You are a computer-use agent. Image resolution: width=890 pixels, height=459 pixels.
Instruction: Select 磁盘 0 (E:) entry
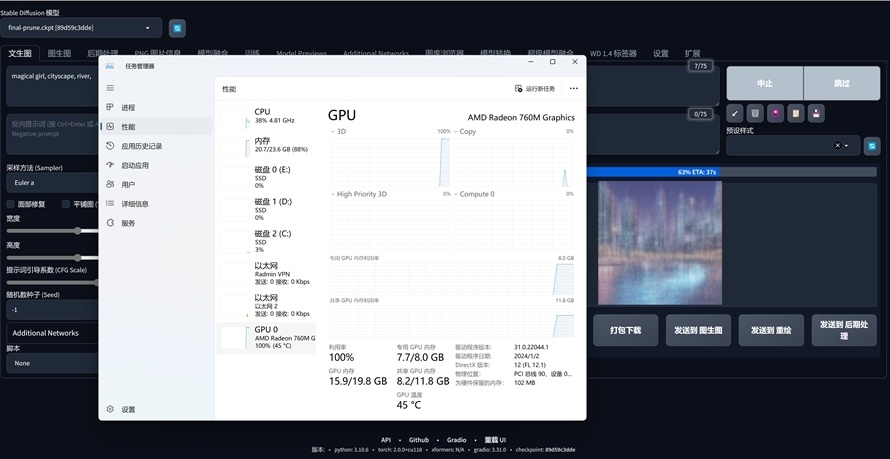coord(266,177)
